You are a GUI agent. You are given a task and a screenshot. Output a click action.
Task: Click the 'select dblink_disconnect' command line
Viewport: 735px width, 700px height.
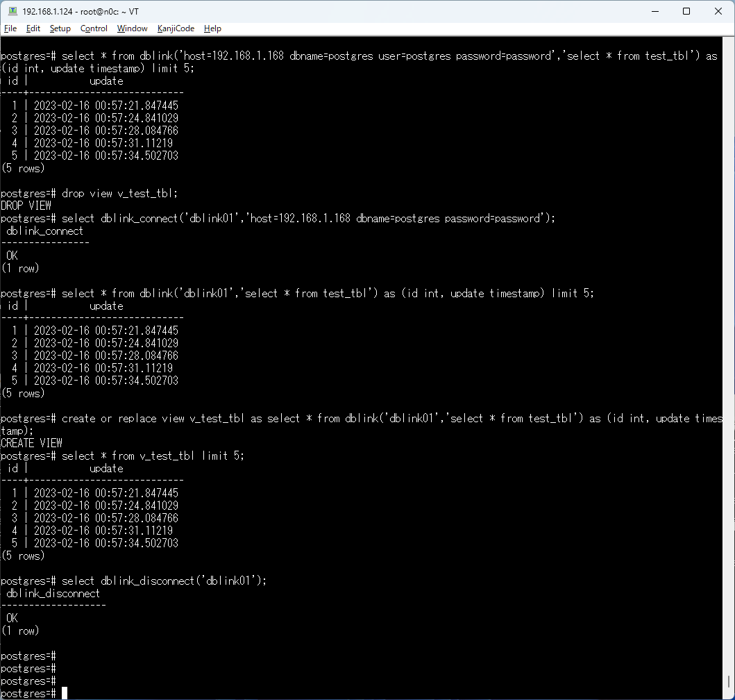click(x=164, y=581)
